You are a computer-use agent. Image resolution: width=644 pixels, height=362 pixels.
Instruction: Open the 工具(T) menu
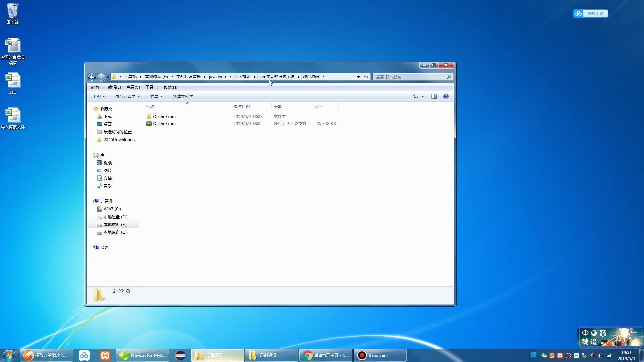click(152, 87)
